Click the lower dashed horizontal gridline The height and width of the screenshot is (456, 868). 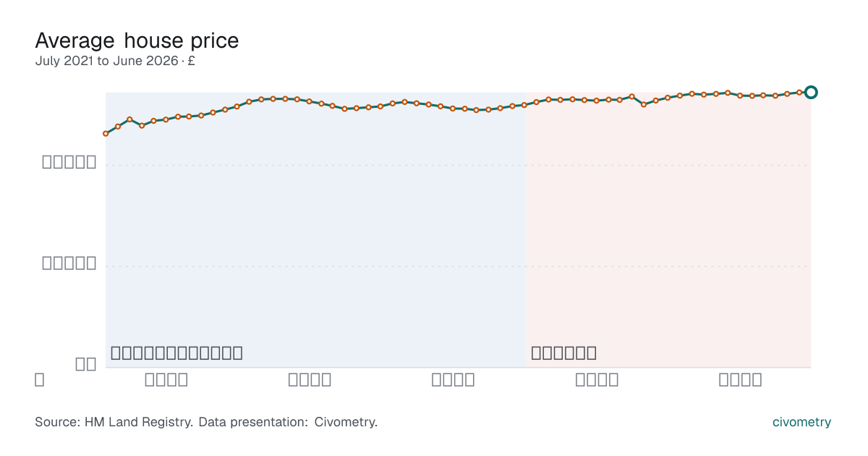[x=458, y=266]
